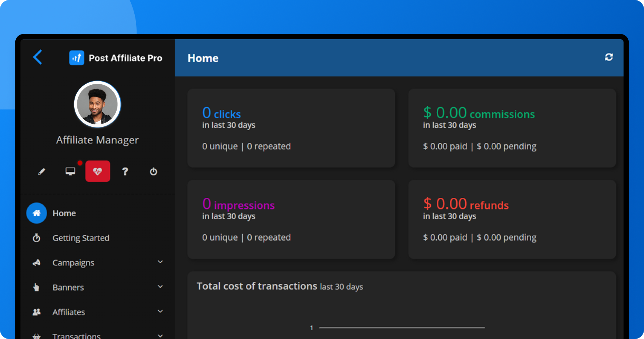The image size is (644, 339).
Task: Click the Affiliate Manager profile picture
Action: pos(97,104)
